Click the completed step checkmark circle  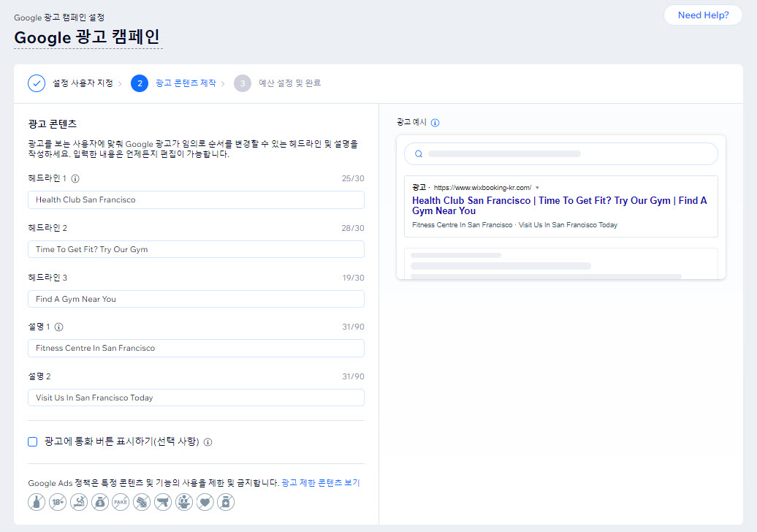point(37,83)
